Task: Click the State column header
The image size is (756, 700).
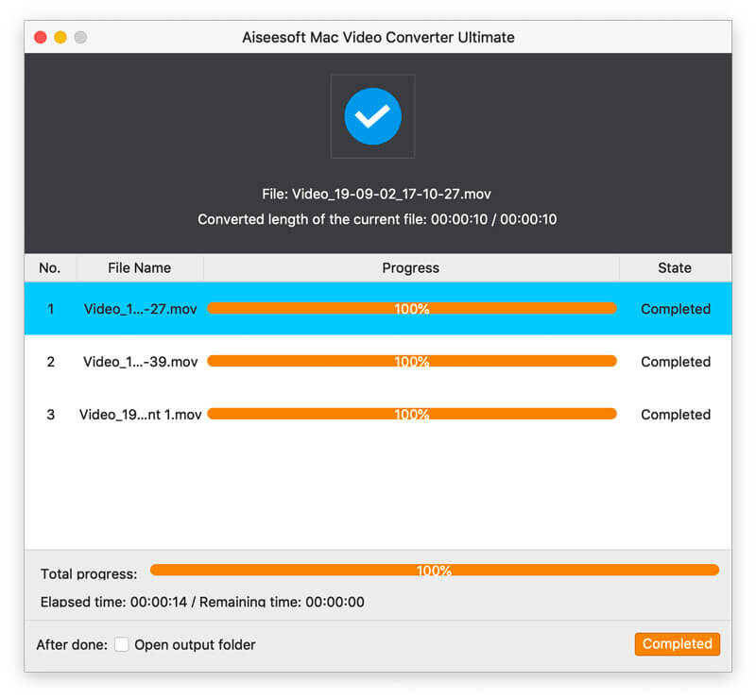Action: [x=675, y=267]
